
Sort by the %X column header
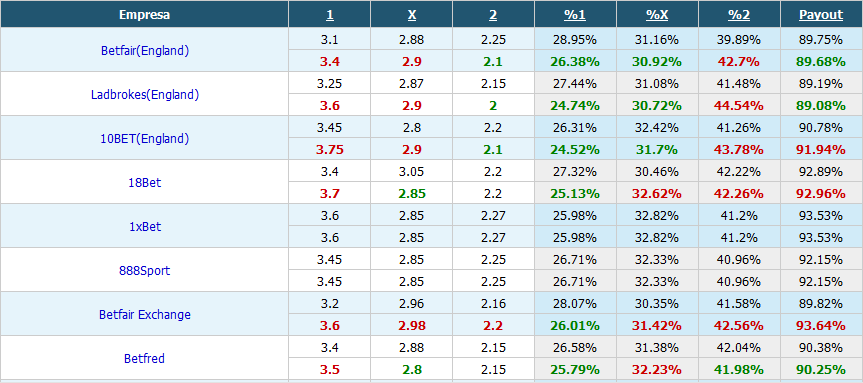pyautogui.click(x=657, y=15)
